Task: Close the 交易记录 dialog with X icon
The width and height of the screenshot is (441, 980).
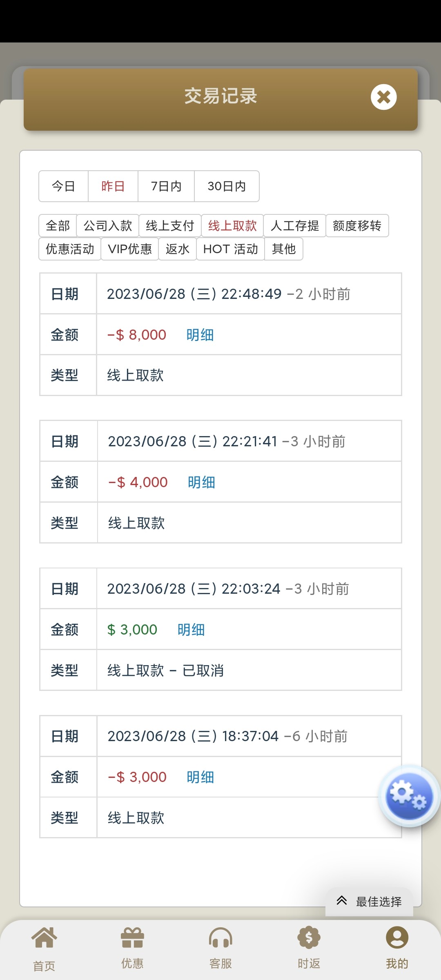Action: click(383, 97)
